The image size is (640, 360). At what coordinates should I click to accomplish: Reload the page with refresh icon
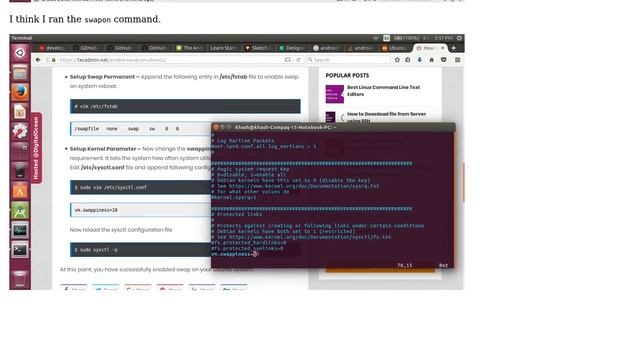(x=298, y=60)
